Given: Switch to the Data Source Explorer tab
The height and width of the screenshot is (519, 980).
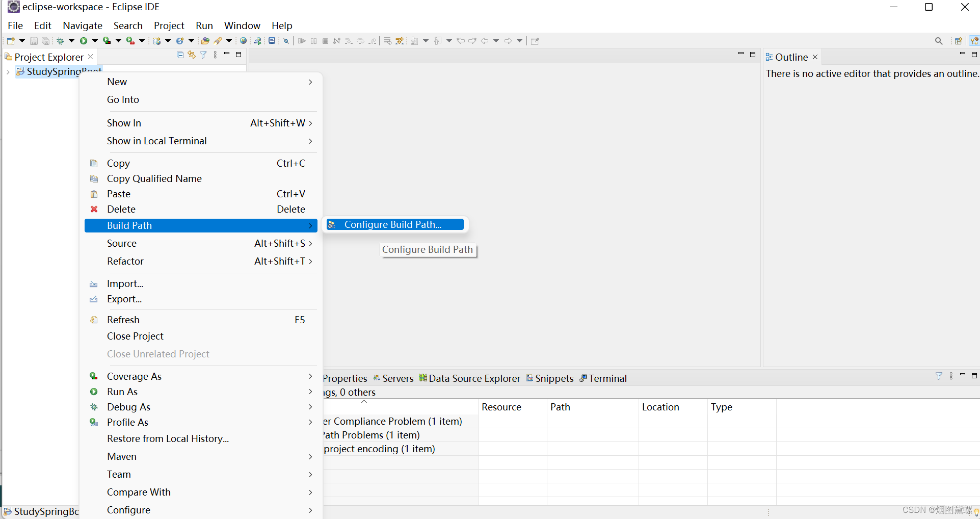Looking at the screenshot, I should (x=469, y=378).
